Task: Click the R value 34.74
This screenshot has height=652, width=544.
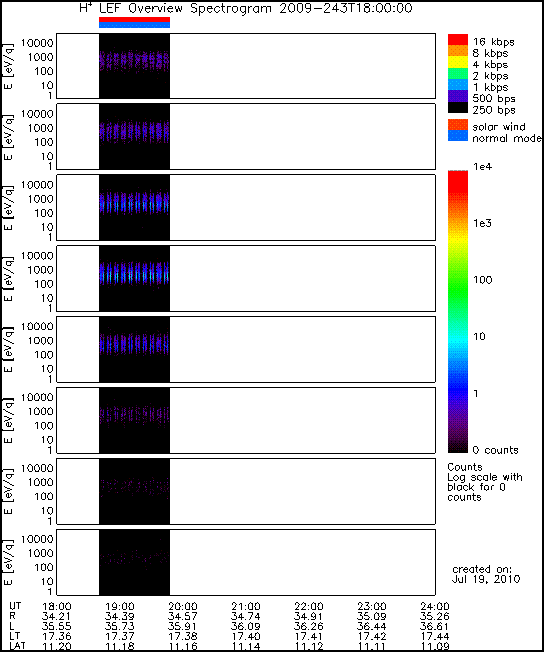Action: pos(246,616)
